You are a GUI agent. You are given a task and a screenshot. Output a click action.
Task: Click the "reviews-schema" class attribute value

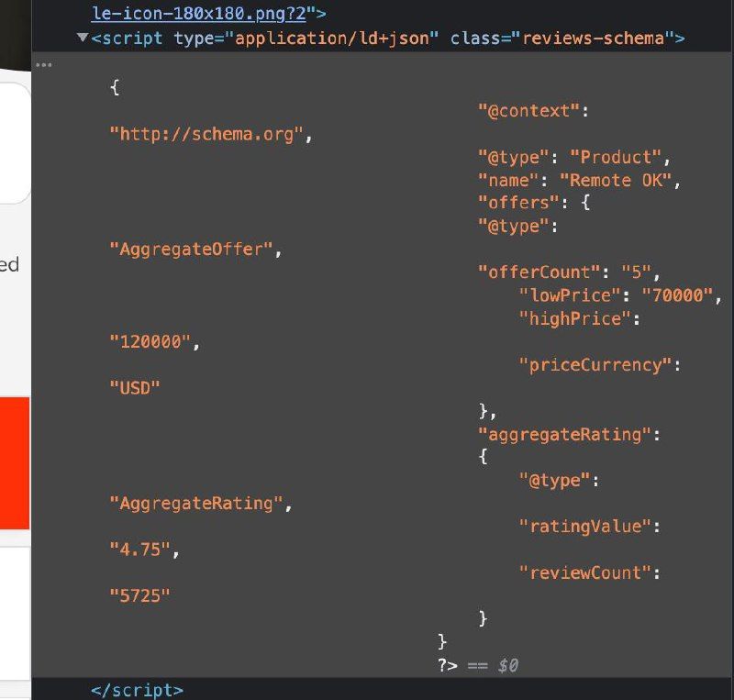(593, 38)
